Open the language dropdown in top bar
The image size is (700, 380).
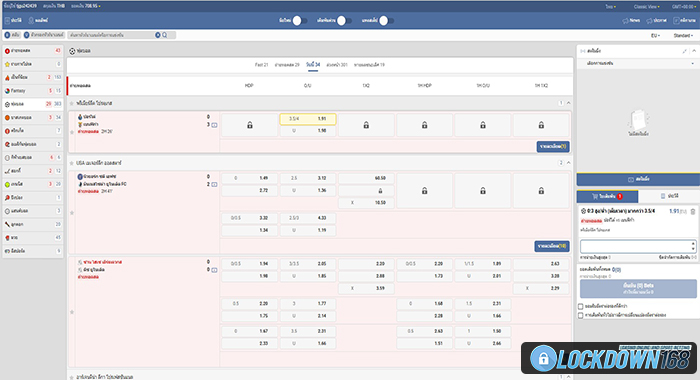pyautogui.click(x=611, y=7)
